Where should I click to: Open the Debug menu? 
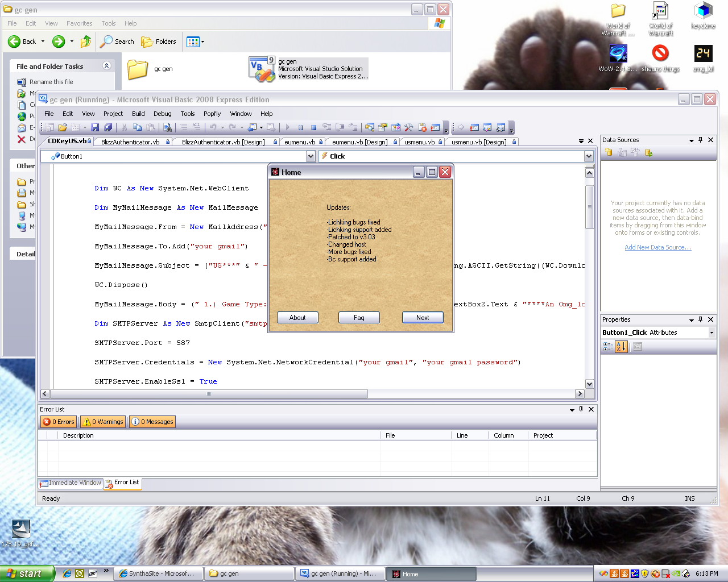pyautogui.click(x=162, y=114)
